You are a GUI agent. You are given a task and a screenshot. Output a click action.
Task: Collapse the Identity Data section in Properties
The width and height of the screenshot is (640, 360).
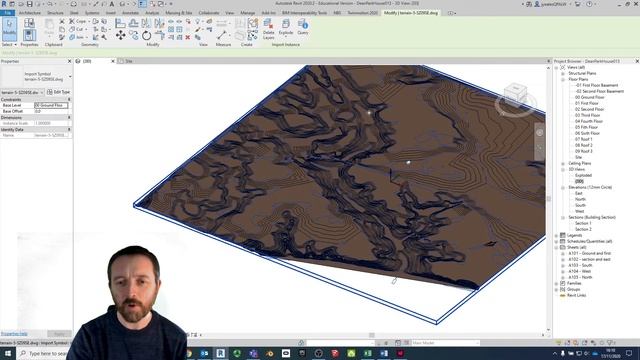69,129
